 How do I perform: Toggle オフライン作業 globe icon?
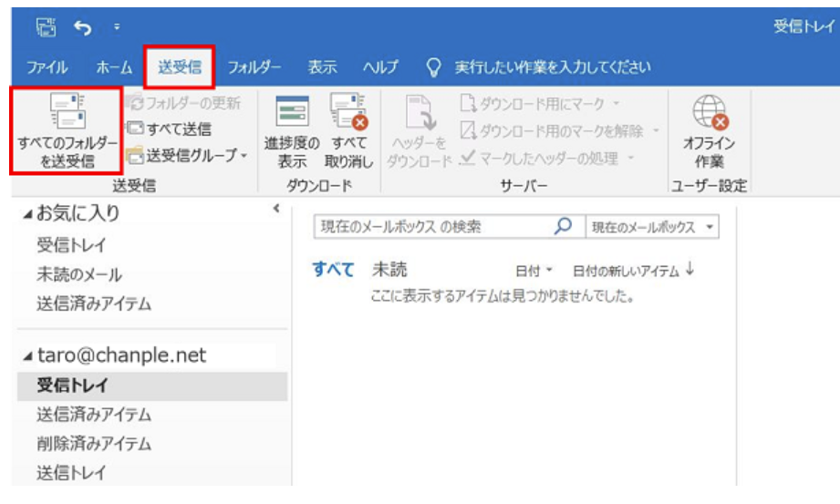click(x=710, y=112)
